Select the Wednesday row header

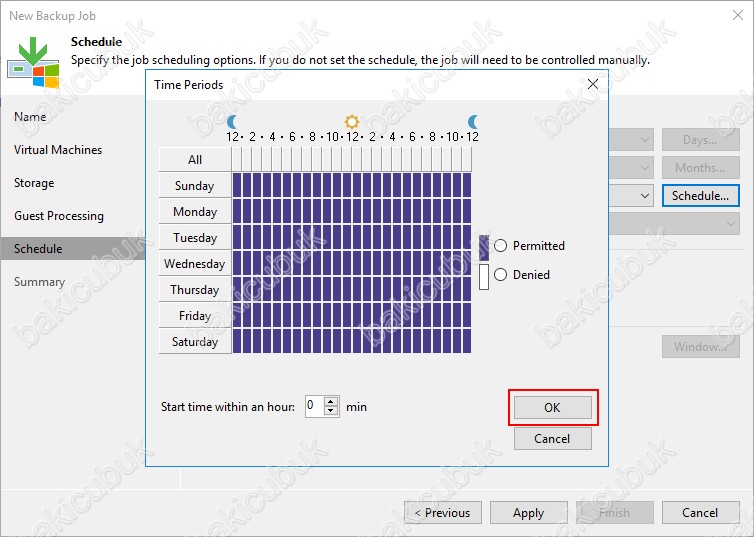pyautogui.click(x=195, y=263)
